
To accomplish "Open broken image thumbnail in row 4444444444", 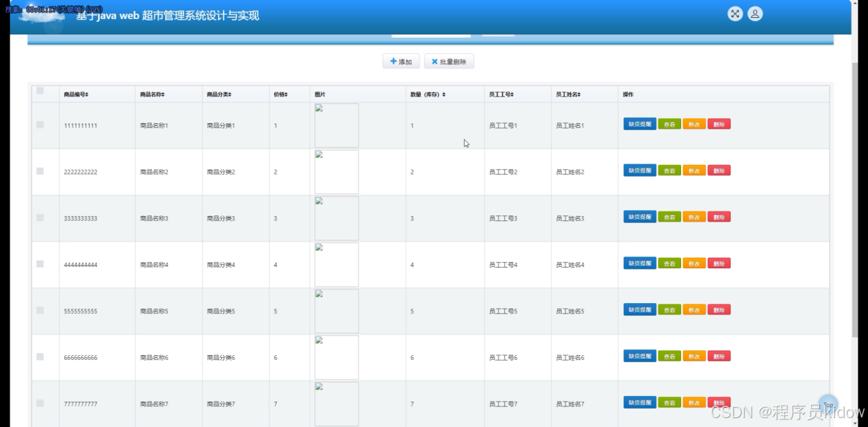I will click(337, 265).
